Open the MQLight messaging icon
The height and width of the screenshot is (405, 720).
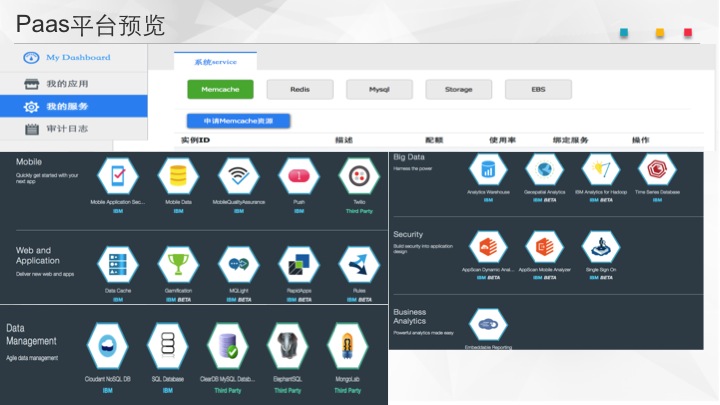click(238, 264)
